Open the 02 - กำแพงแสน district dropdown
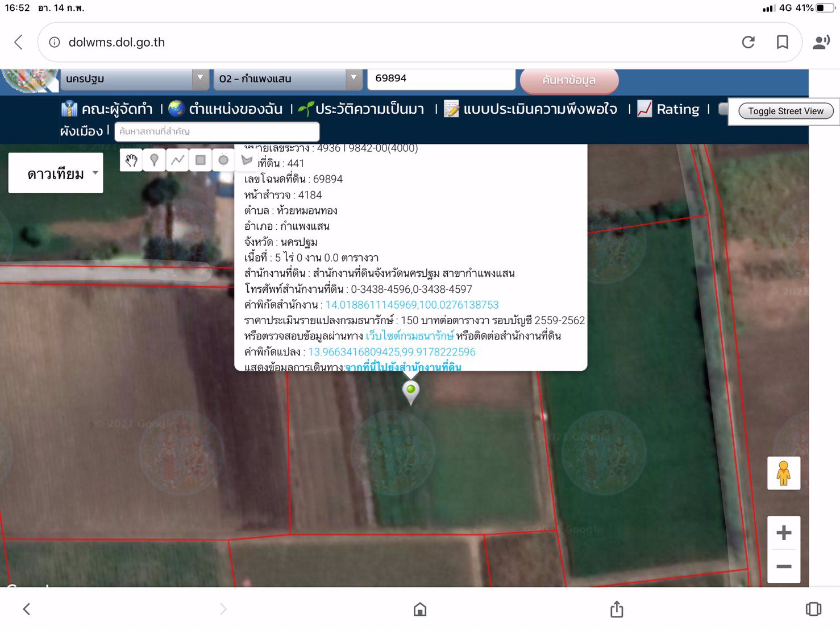 288,78
